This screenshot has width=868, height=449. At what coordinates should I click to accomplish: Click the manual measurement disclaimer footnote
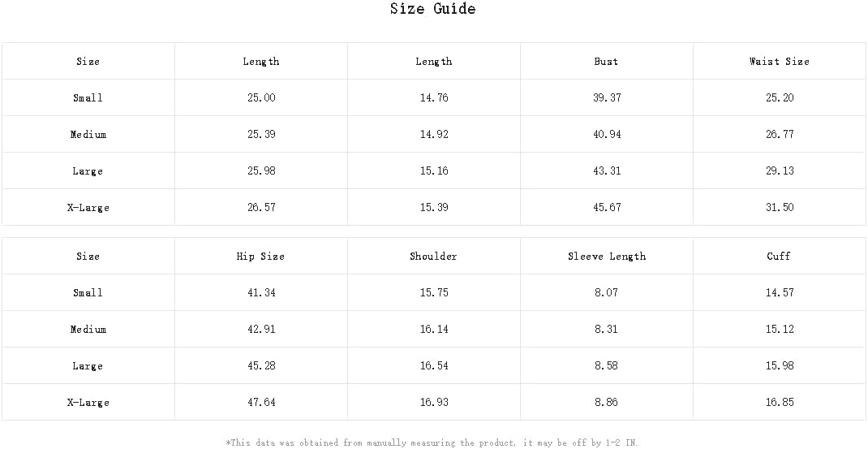(x=432, y=443)
